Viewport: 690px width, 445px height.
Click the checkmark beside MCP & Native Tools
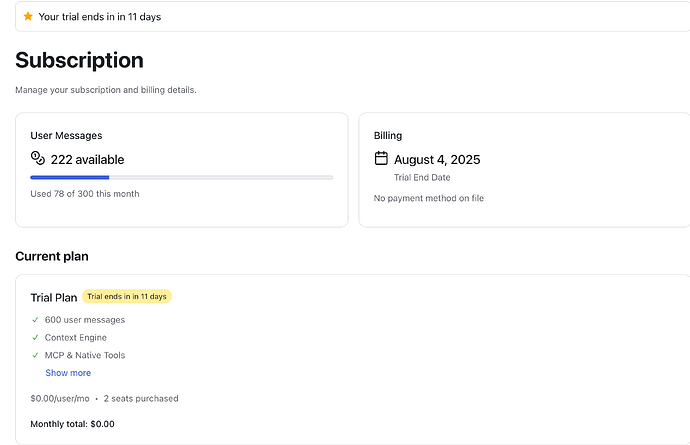35,355
